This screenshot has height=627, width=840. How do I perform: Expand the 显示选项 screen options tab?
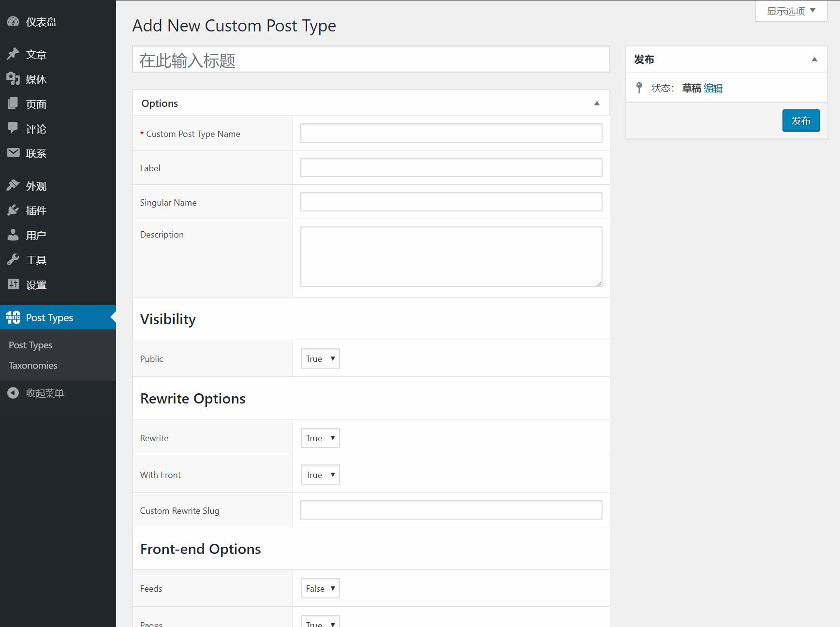pyautogui.click(x=791, y=11)
